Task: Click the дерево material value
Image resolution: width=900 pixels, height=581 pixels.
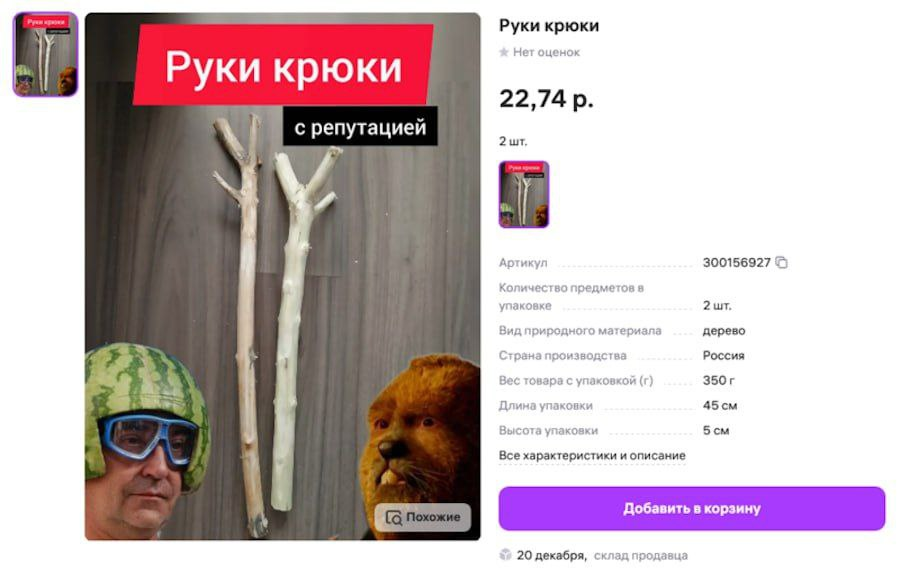Action: tap(724, 331)
